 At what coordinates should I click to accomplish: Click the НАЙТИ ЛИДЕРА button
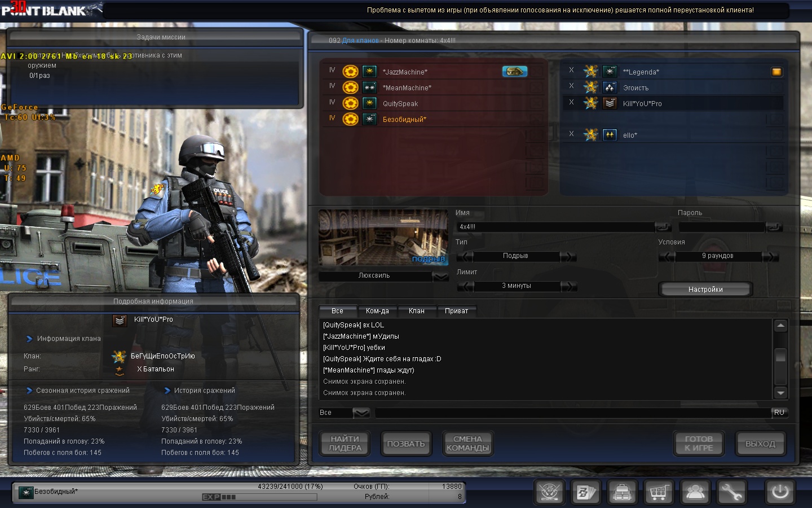coord(345,444)
